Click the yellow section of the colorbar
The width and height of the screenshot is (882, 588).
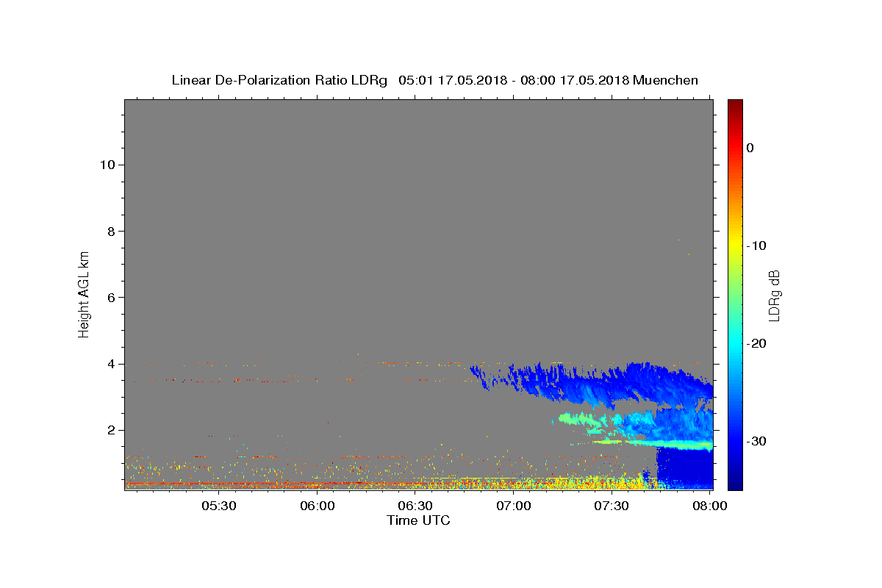tap(735, 243)
